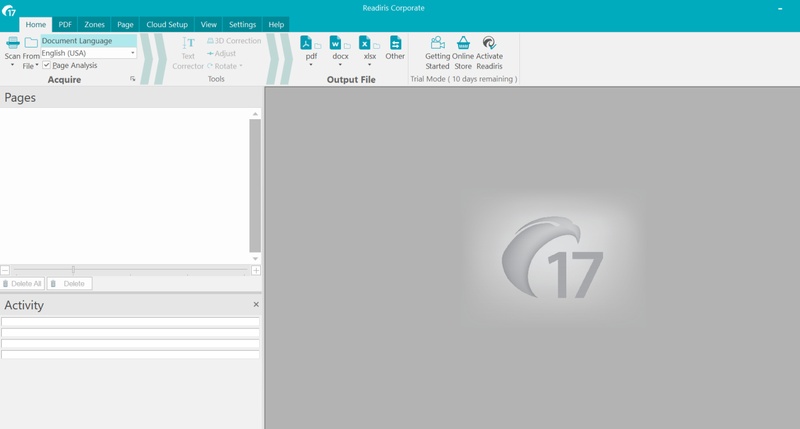
Task: Open the Text Corrector tool
Action: 188,53
